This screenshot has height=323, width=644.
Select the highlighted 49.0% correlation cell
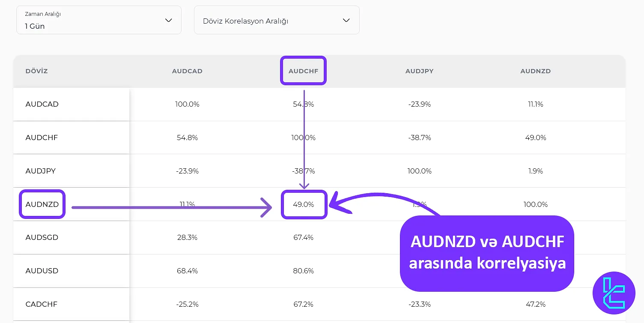coord(304,204)
